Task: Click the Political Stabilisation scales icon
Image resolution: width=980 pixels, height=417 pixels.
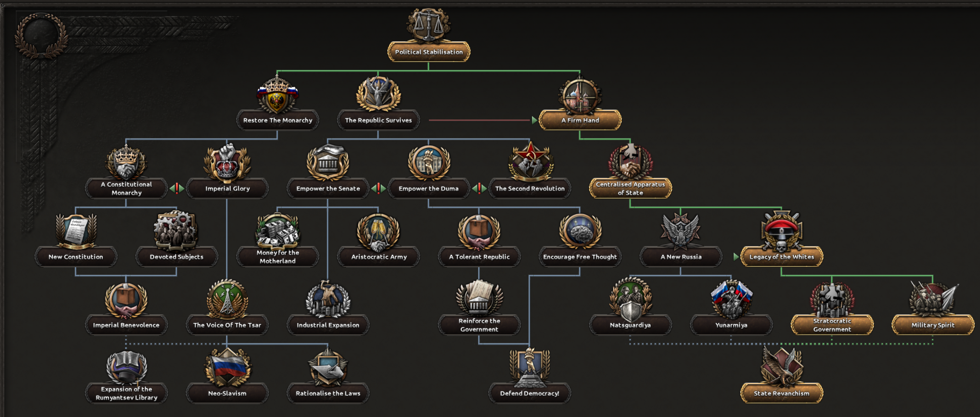Action: pos(428,25)
